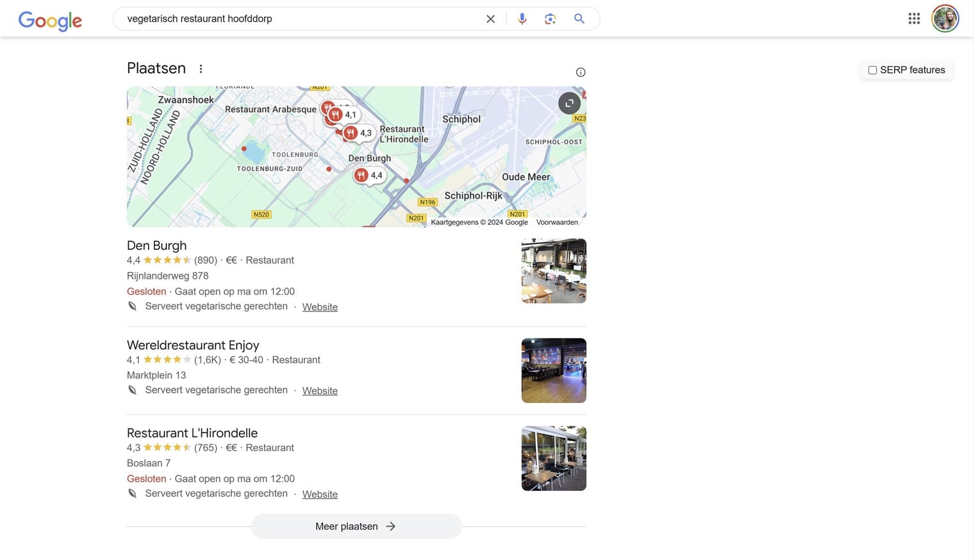This screenshot has height=560, width=974.
Task: Click the leaf icon in Wereldrestaurant Enjoy listing
Action: pos(132,390)
